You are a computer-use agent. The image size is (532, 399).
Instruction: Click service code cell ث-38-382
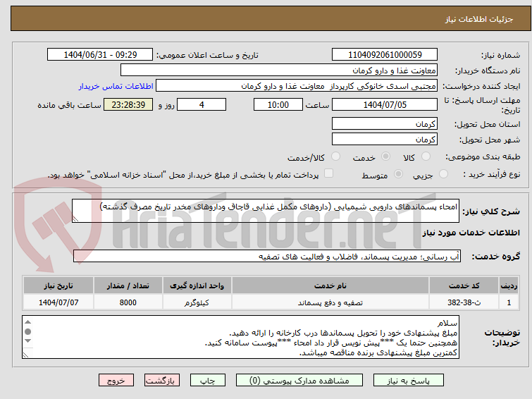tap(464, 302)
